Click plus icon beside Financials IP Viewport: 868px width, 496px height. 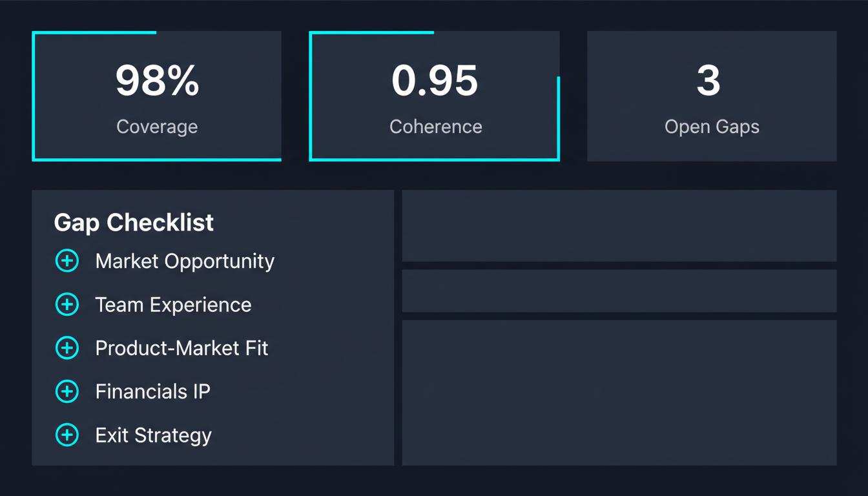[67, 391]
